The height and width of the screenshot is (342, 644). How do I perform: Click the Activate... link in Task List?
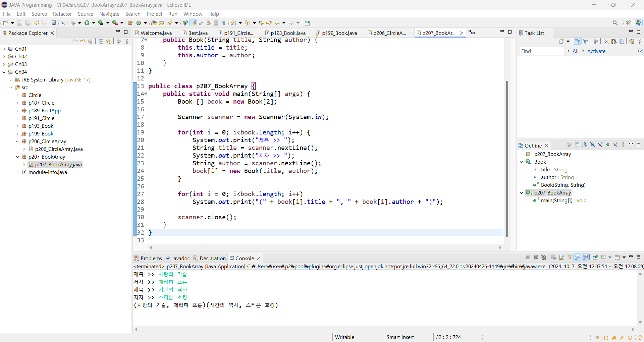click(x=598, y=51)
